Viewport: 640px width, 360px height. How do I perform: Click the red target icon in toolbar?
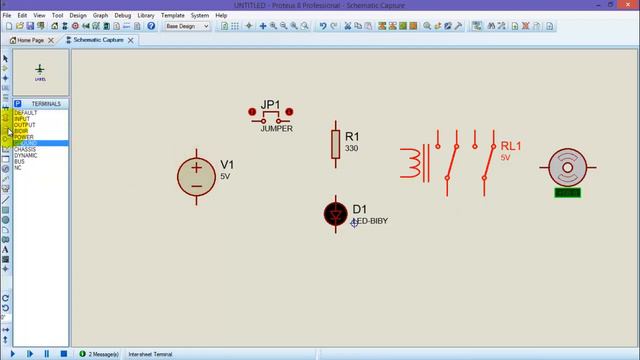pyautogui.click(x=75, y=26)
